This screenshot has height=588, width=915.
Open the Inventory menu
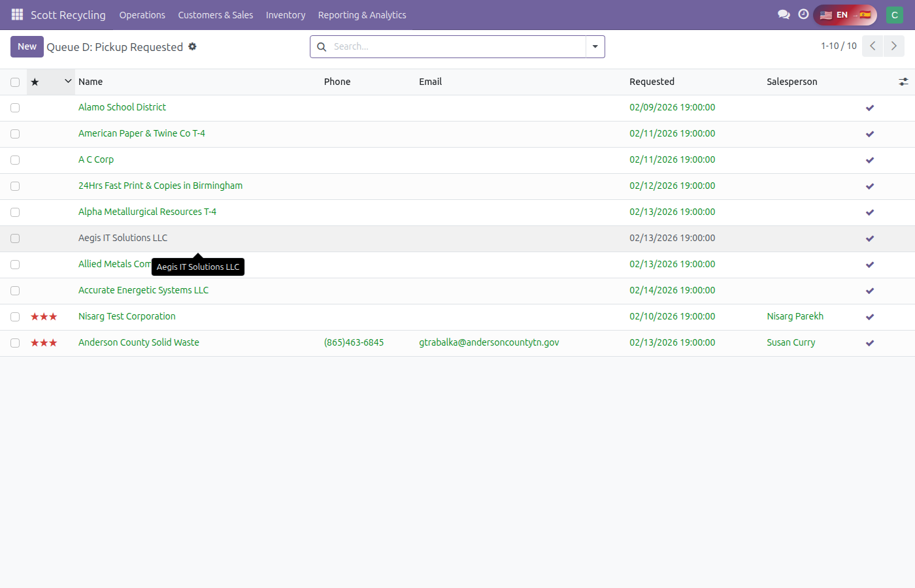(x=286, y=15)
